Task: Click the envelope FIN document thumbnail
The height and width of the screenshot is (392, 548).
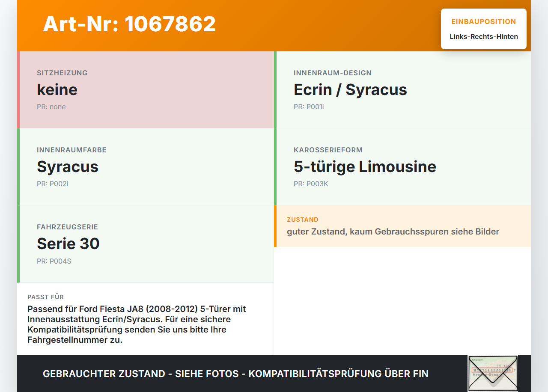Action: pos(493,373)
